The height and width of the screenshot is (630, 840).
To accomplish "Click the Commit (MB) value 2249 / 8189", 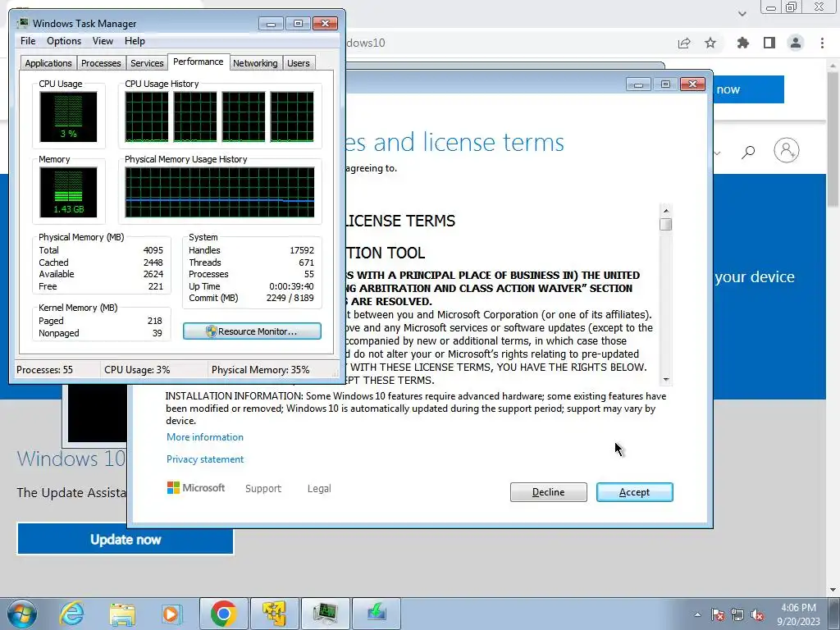I will pyautogui.click(x=290, y=299).
